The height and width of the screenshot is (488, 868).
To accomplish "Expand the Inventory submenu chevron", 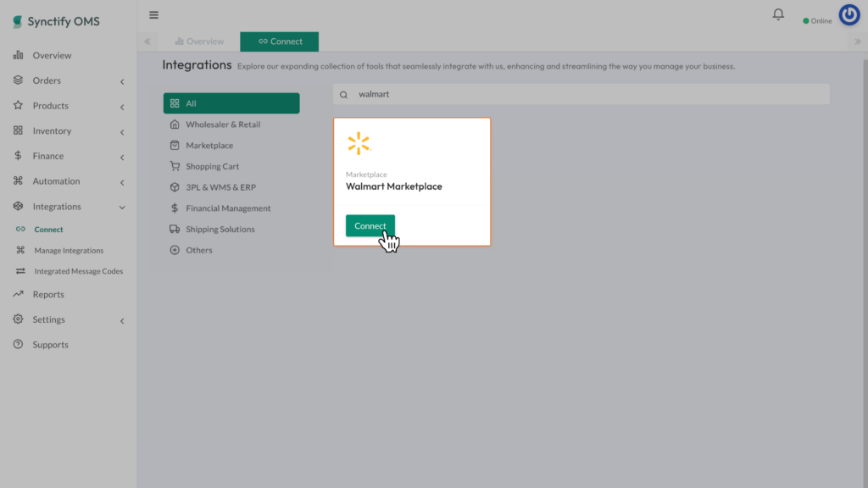I will click(122, 132).
